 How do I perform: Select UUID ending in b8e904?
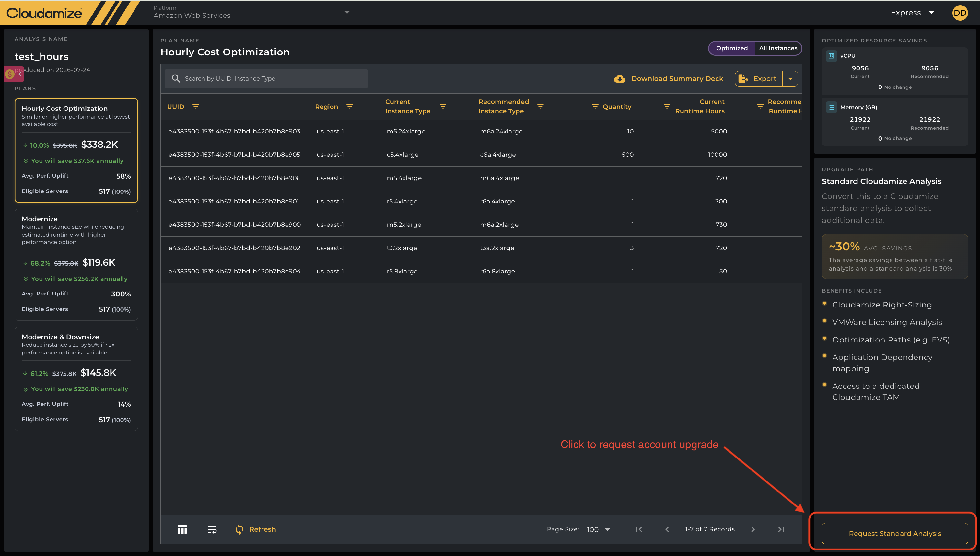pos(235,271)
